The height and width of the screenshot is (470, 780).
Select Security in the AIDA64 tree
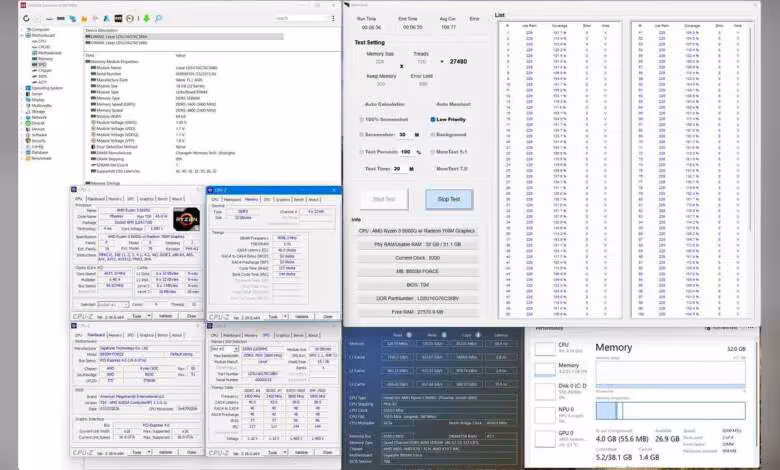(38, 141)
